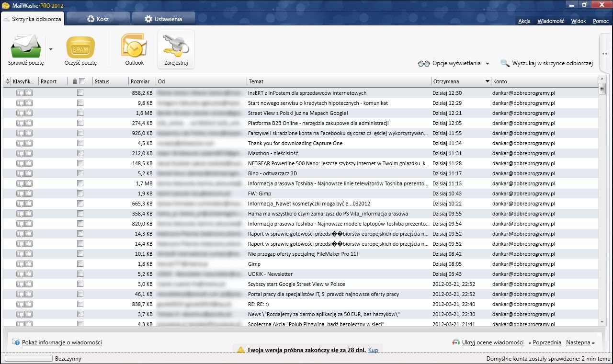Open the Wiadomość menu
This screenshot has height=364, width=613.
pos(551,21)
